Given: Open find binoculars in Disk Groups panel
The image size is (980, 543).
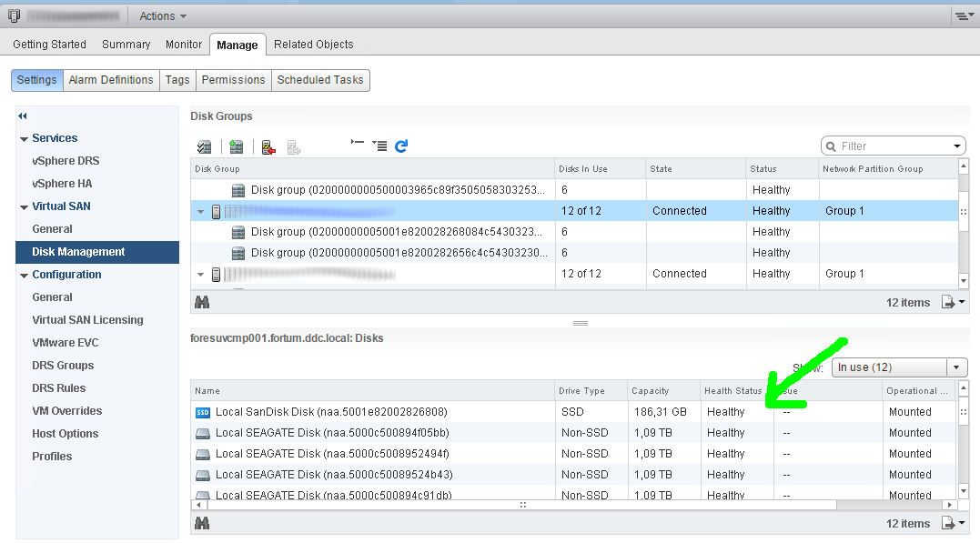Looking at the screenshot, I should click(202, 303).
